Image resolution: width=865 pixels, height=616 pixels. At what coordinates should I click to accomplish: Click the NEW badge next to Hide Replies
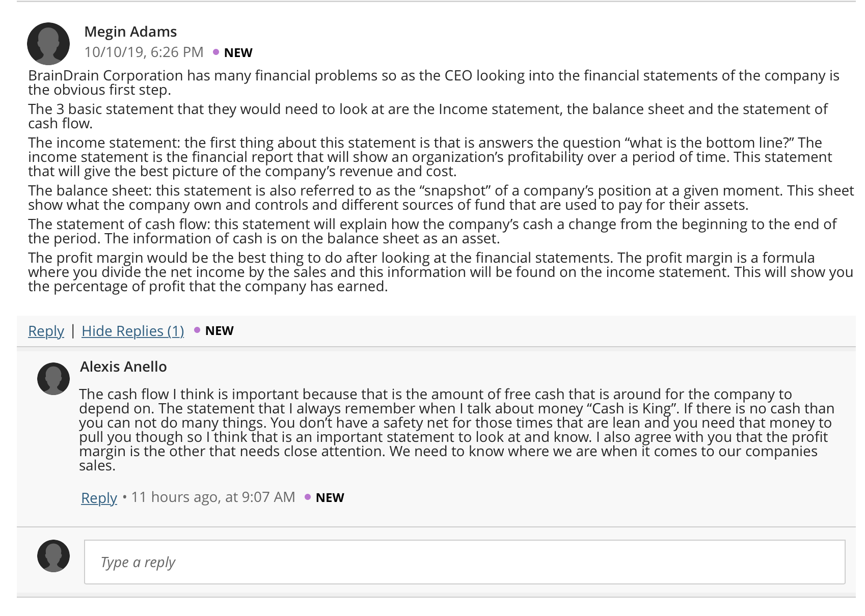[220, 331]
